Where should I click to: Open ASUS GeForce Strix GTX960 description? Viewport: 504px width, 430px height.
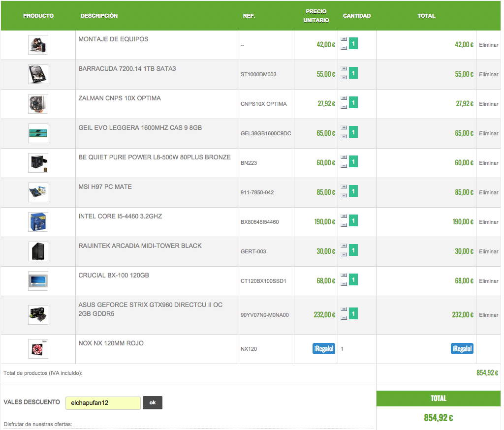point(151,309)
